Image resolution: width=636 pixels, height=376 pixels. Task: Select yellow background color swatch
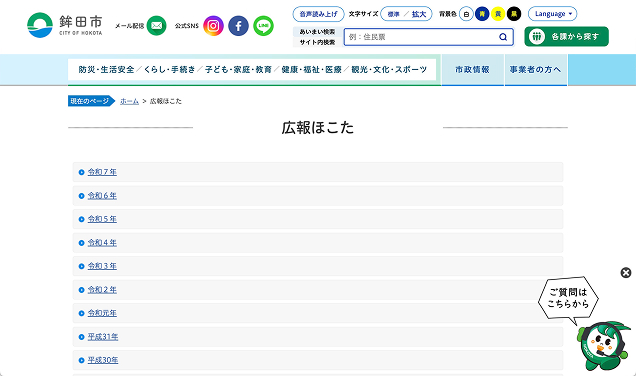tap(498, 14)
